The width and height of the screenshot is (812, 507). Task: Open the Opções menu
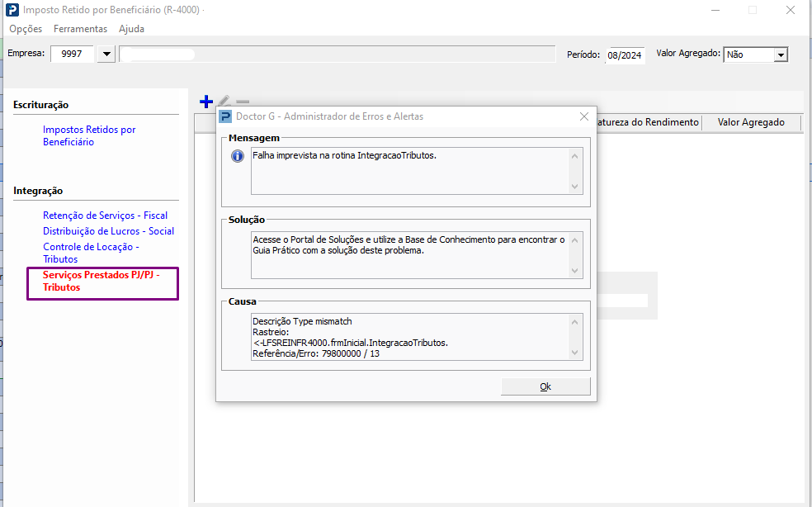pos(26,29)
